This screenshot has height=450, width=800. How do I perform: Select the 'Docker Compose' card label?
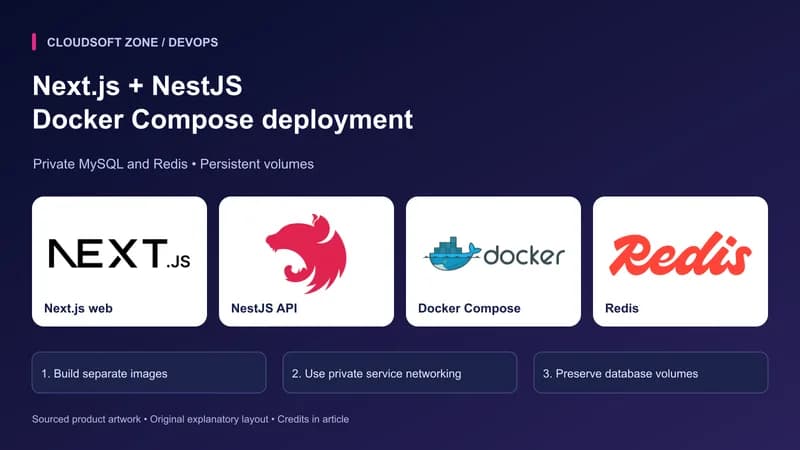tap(469, 308)
